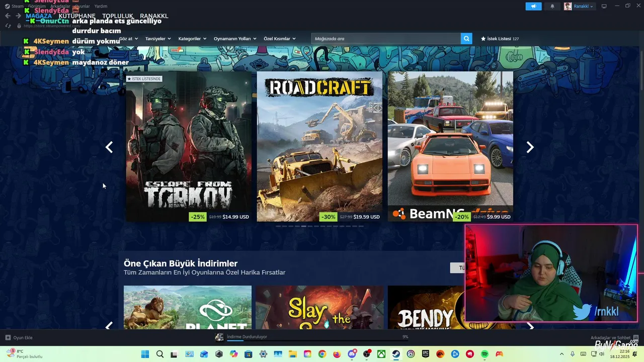Viewport: 644px width, 362px height.
Task: Open RoadCraft store card
Action: (319, 146)
